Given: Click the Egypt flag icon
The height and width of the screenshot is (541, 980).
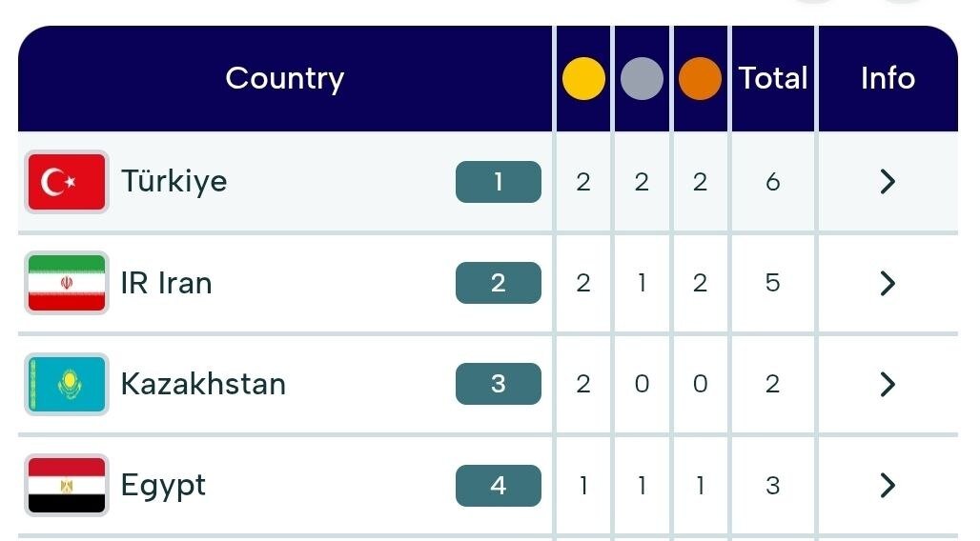Looking at the screenshot, I should 67,486.
